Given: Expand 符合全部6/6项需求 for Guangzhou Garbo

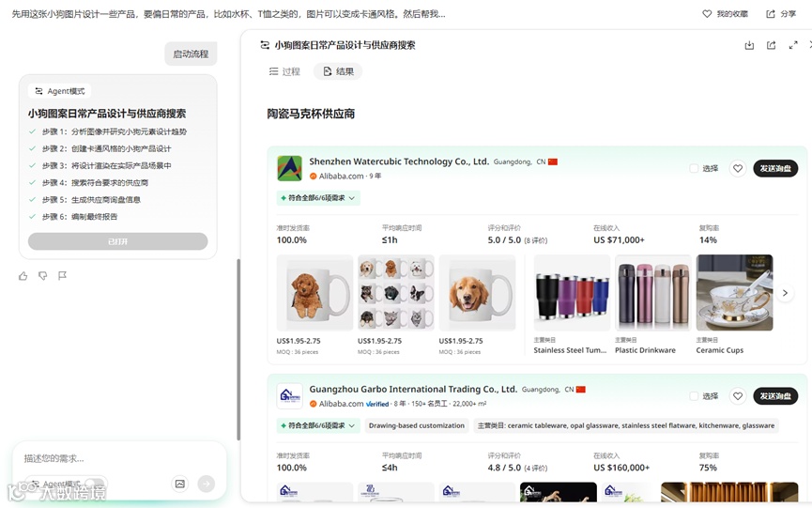Looking at the screenshot, I should [x=318, y=425].
